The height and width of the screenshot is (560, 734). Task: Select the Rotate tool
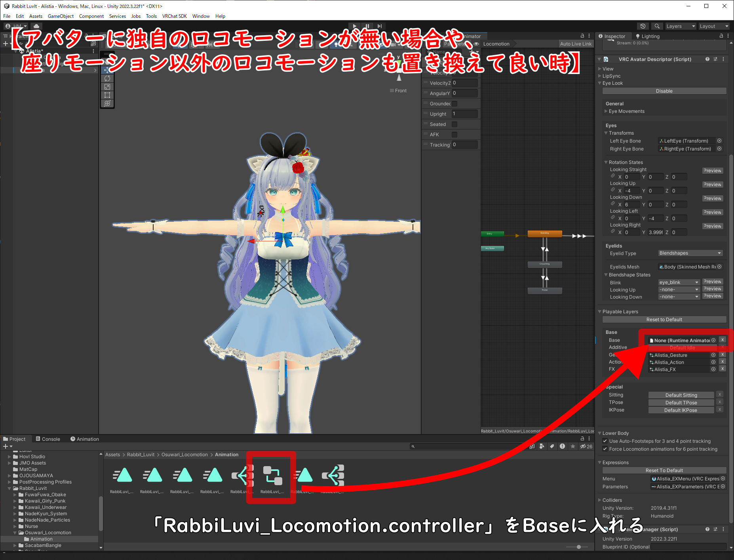(107, 78)
